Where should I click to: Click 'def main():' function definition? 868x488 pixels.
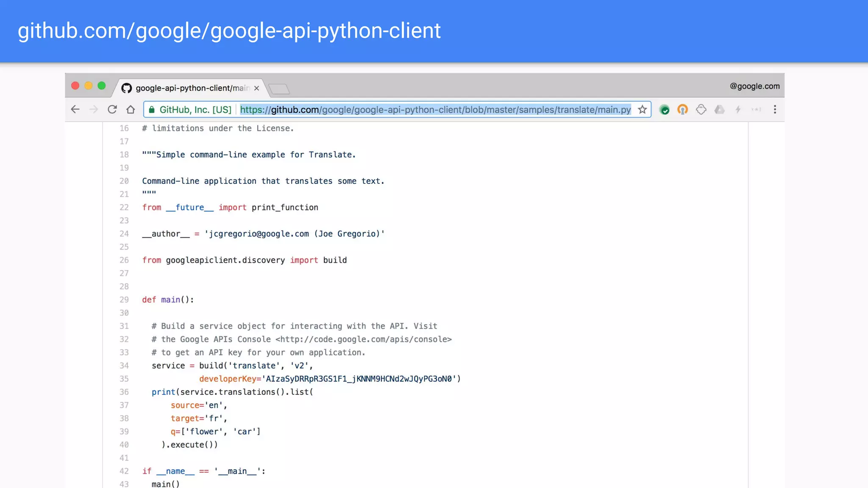click(168, 300)
